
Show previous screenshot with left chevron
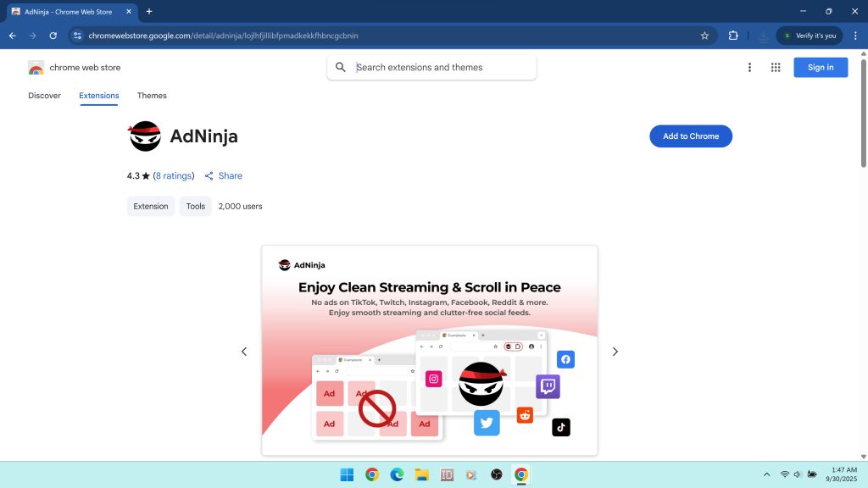[244, 352]
